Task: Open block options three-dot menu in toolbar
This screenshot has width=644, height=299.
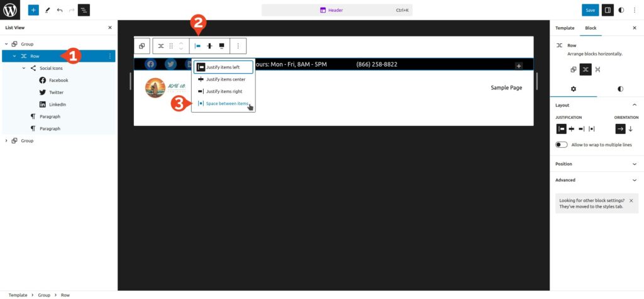Action: coord(238,46)
